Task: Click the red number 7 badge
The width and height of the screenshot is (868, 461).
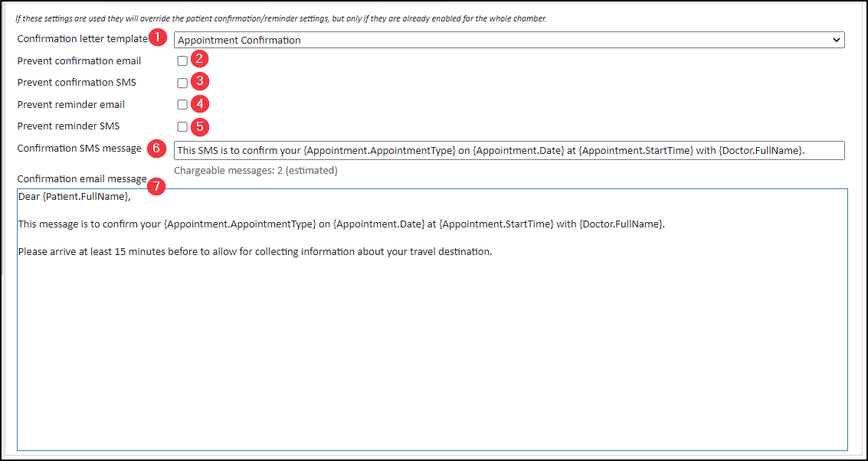Action: tap(157, 185)
